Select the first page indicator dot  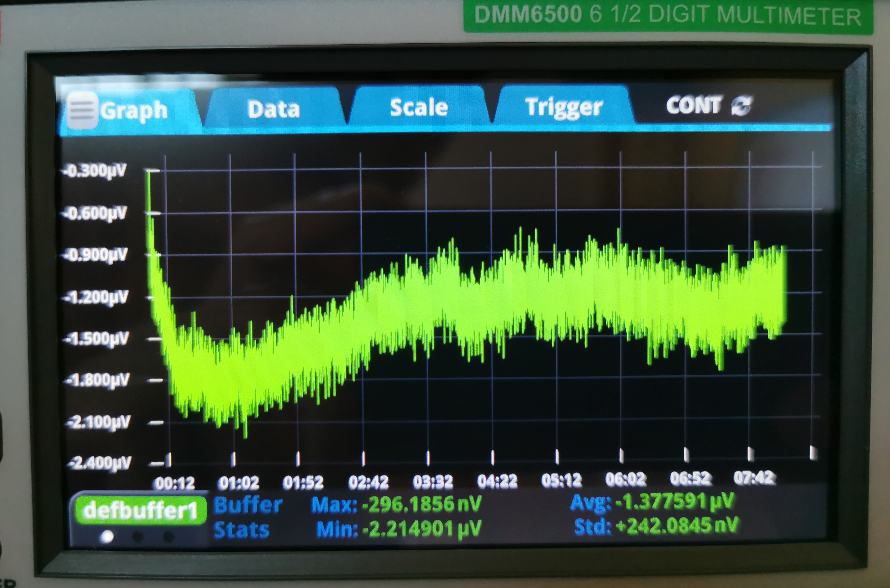(x=107, y=537)
